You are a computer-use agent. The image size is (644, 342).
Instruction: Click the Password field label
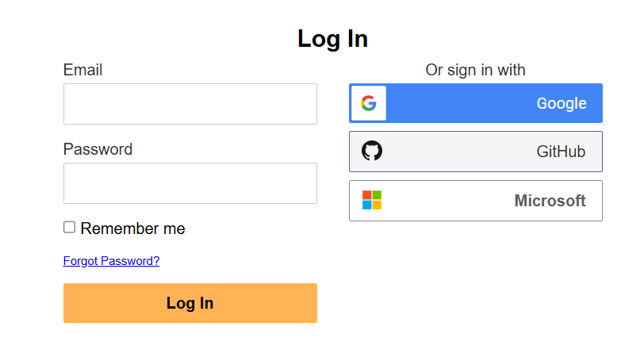pos(98,149)
